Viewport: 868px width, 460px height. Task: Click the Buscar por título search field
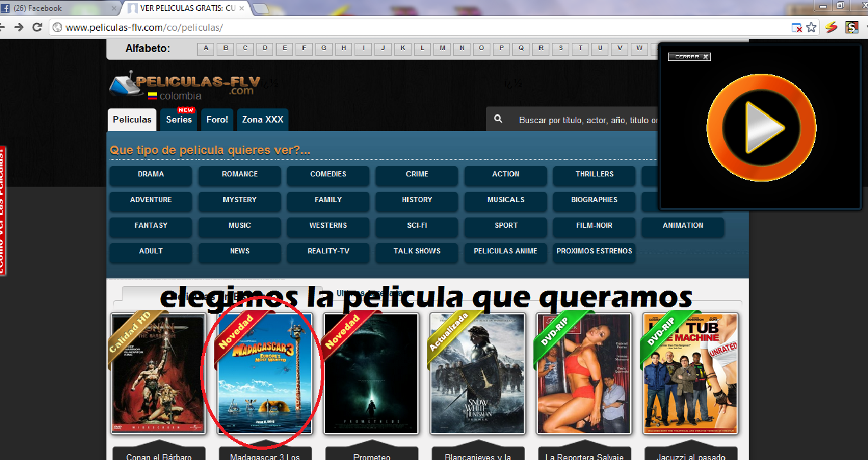[587, 120]
